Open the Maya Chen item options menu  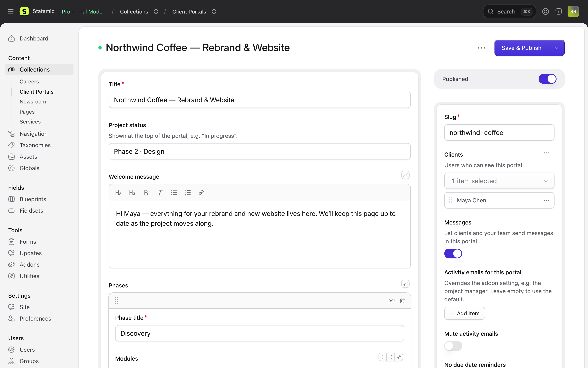tap(546, 200)
